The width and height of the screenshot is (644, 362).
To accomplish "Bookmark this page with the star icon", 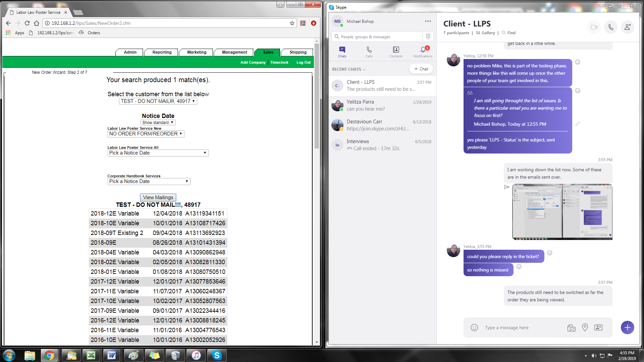I will tap(292, 23).
